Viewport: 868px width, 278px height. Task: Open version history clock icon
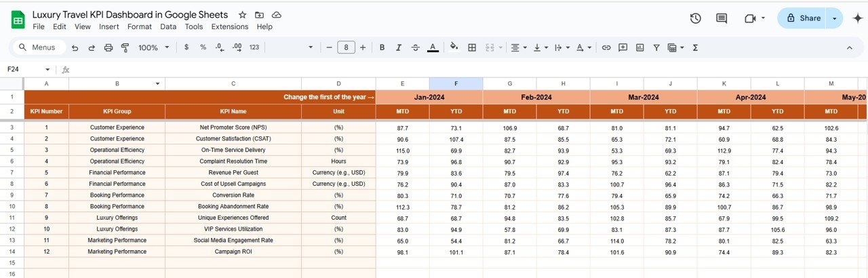[695, 18]
